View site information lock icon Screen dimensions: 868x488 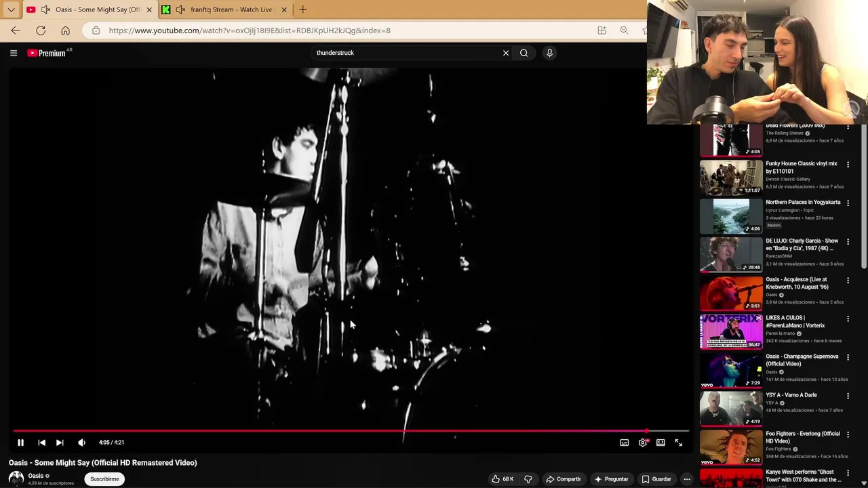pos(96,30)
